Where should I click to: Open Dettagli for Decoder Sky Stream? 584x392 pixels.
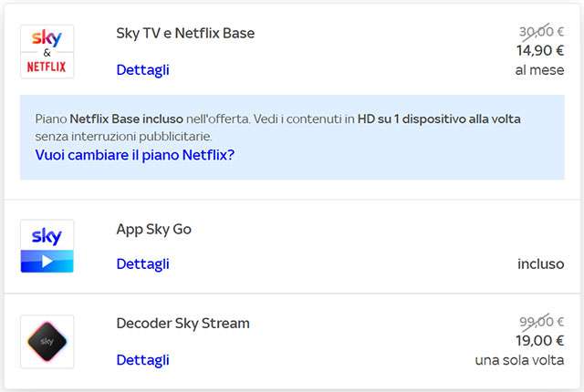pyautogui.click(x=142, y=360)
